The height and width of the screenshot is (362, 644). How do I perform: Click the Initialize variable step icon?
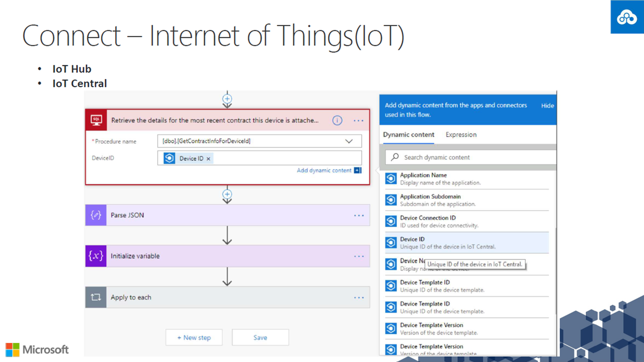[96, 256]
